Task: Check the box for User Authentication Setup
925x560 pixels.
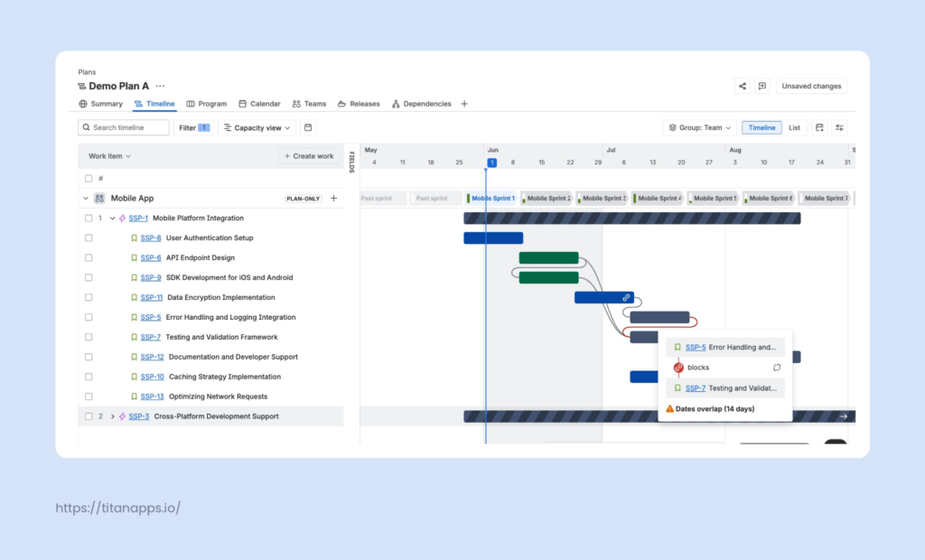Action: pyautogui.click(x=89, y=238)
